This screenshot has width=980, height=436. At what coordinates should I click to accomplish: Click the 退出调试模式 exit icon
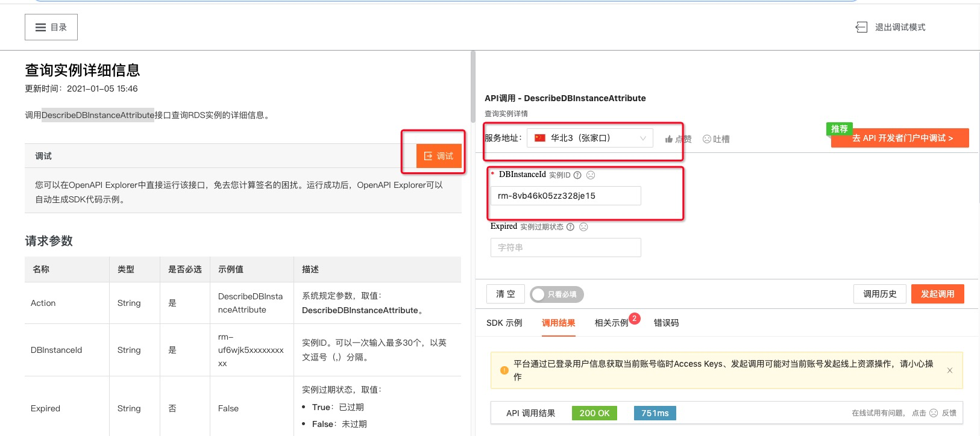coord(861,27)
